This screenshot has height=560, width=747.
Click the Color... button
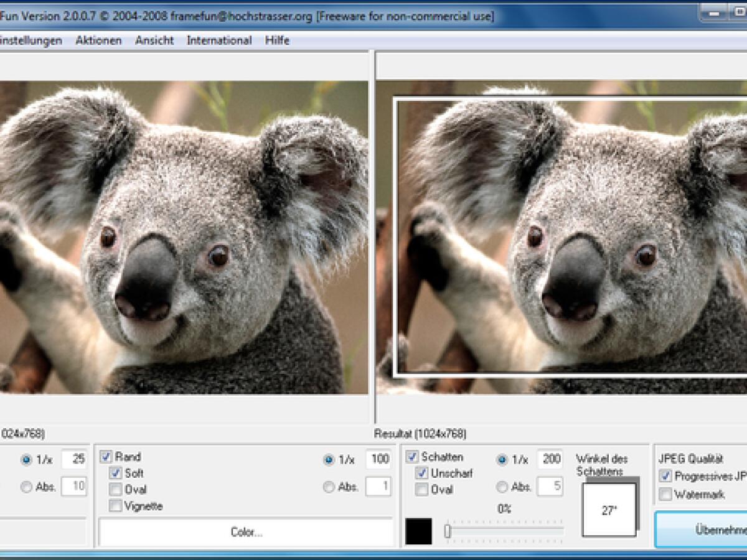(246, 533)
